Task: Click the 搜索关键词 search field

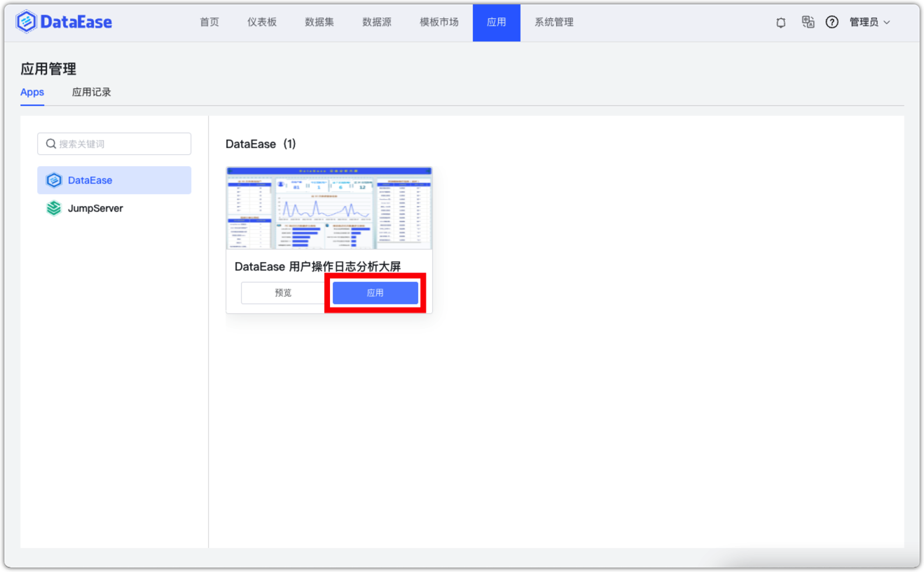Action: 114,144
